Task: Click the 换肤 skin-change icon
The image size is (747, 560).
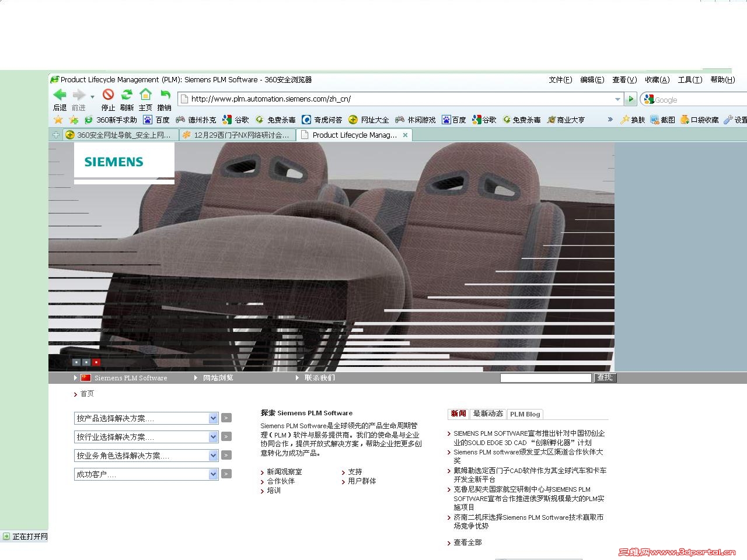Action: pyautogui.click(x=633, y=120)
